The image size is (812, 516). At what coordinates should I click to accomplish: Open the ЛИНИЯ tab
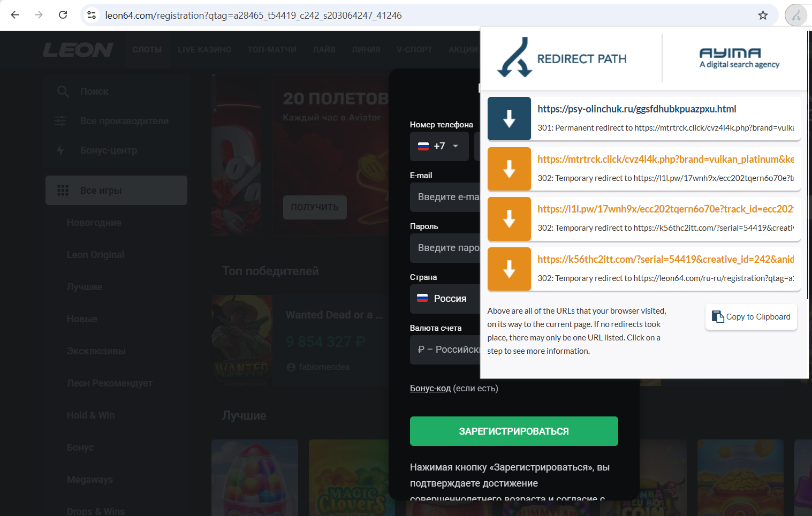coord(366,50)
